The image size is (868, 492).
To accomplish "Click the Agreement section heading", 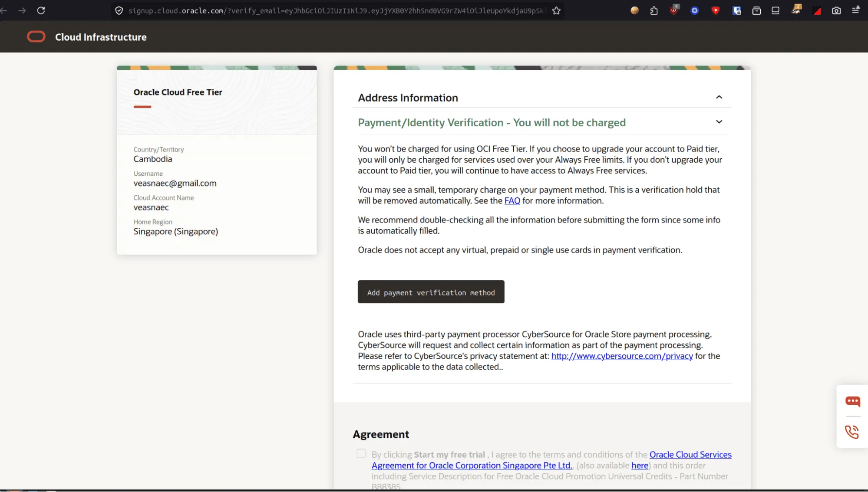I will coord(381,434).
